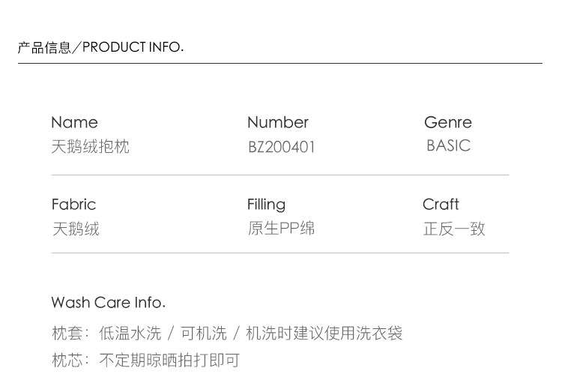Select the Filling label
Image resolution: width=562 pixels, height=392 pixels.
[266, 204]
